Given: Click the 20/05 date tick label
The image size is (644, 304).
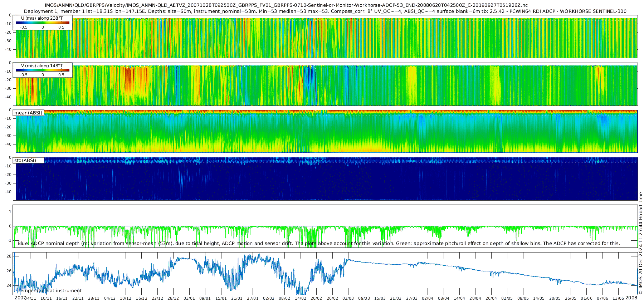Looking at the screenshot, I should pos(555,299).
